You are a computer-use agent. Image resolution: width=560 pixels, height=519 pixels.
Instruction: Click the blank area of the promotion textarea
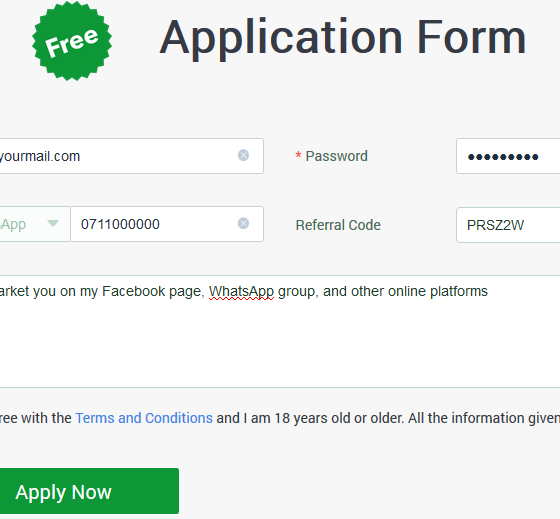(x=280, y=343)
